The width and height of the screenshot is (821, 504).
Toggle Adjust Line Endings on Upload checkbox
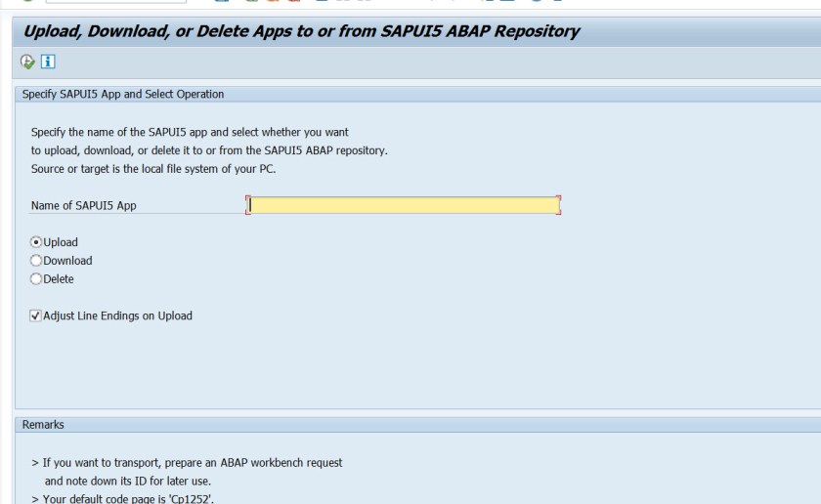coord(35,315)
